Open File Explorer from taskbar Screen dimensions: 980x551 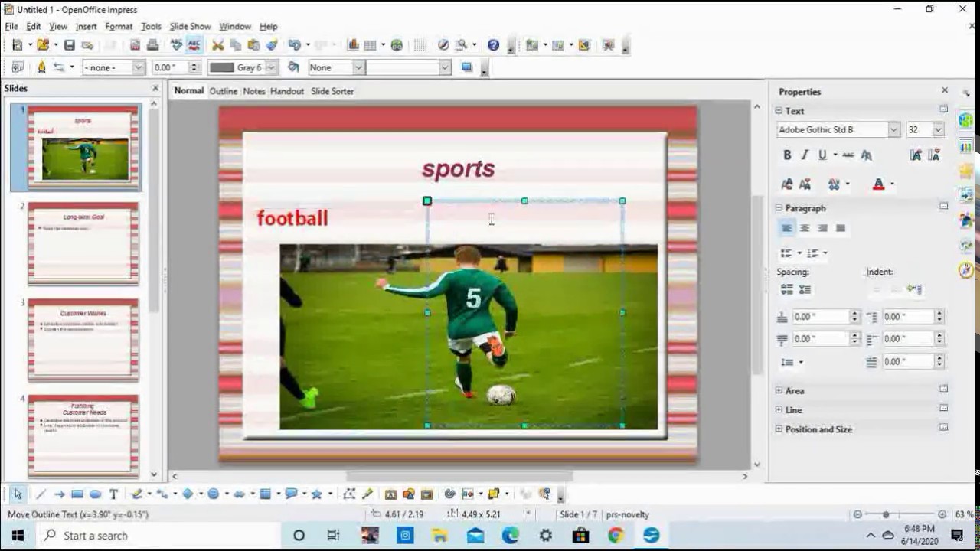point(439,536)
